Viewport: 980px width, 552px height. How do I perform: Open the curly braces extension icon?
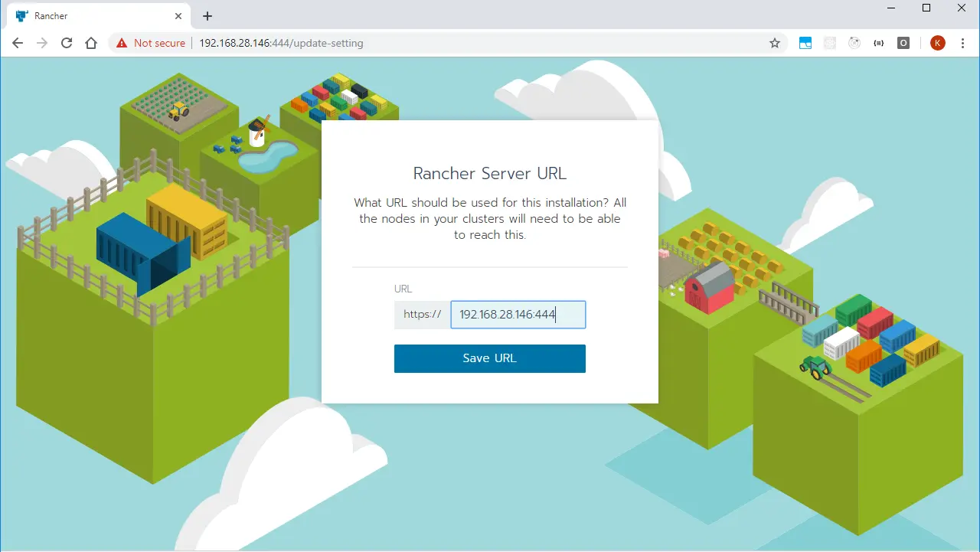point(879,44)
